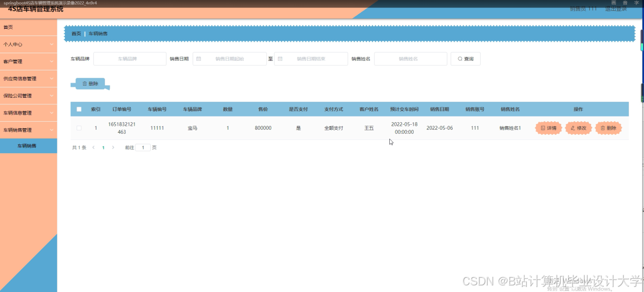Image resolution: width=644 pixels, height=292 pixels.
Task: Click the blue 删除 batch delete button
Action: 90,84
